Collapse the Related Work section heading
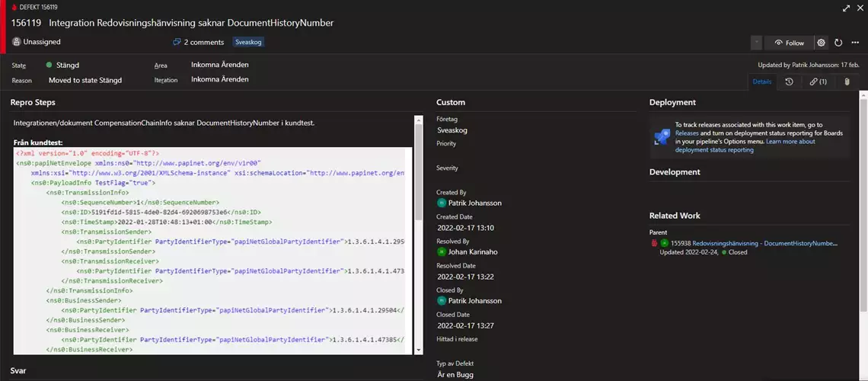868x381 pixels. tap(675, 216)
